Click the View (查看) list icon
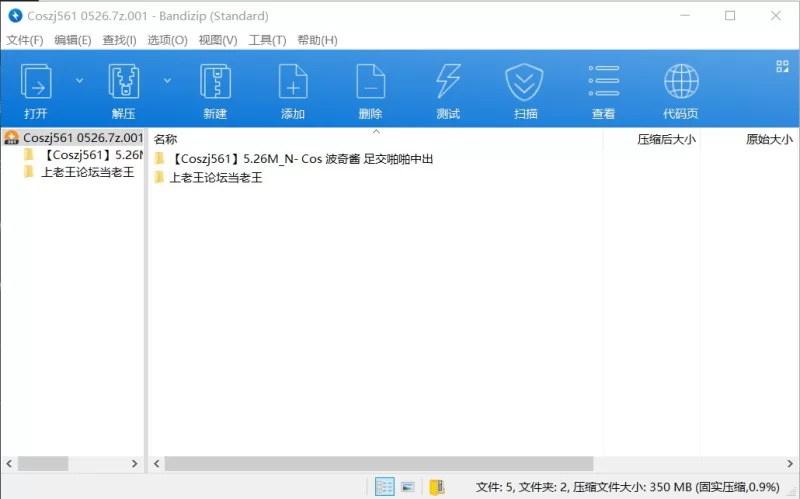The height and width of the screenshot is (499, 800). pos(604,81)
